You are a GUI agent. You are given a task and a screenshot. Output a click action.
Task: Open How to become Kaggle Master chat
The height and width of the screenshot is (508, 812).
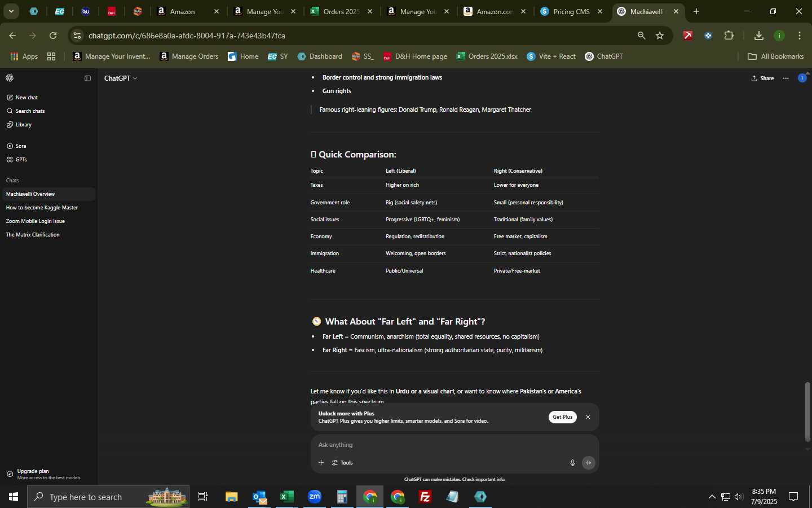(48, 207)
